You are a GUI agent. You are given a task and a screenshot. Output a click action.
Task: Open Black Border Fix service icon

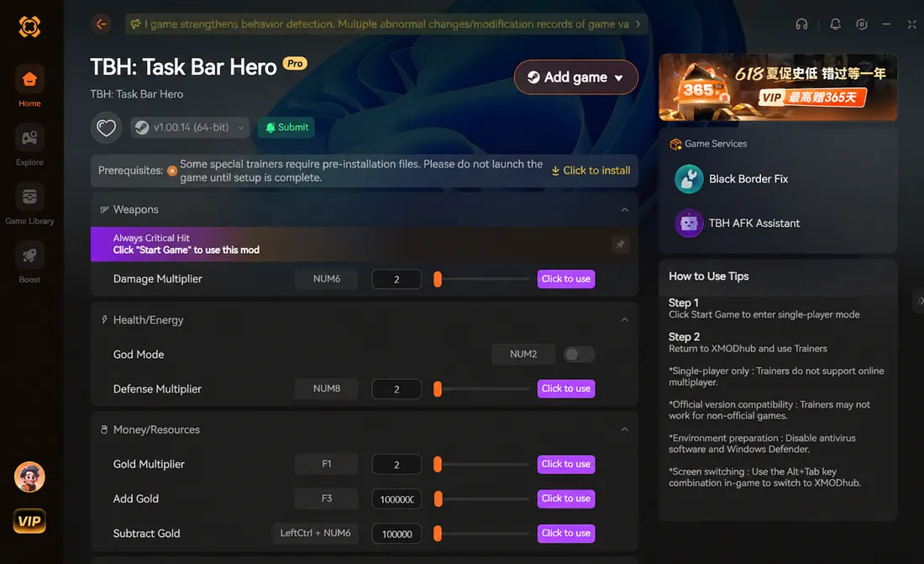[x=689, y=179]
